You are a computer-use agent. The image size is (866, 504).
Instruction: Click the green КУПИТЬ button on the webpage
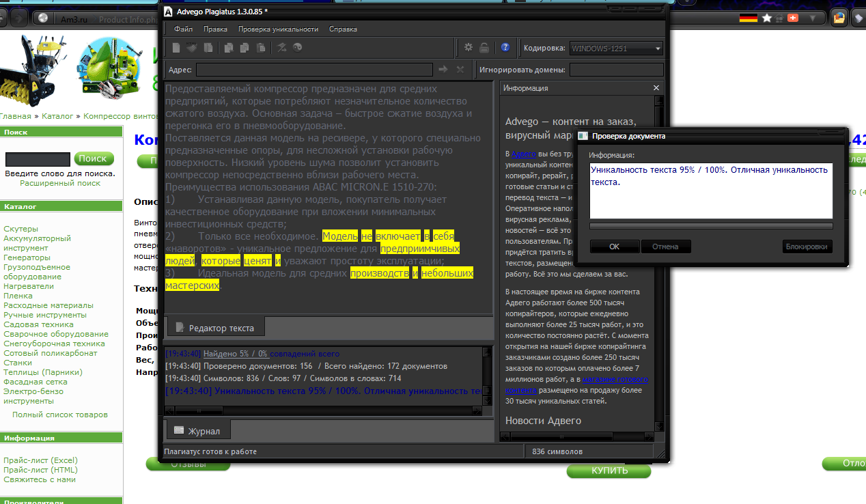click(x=609, y=471)
